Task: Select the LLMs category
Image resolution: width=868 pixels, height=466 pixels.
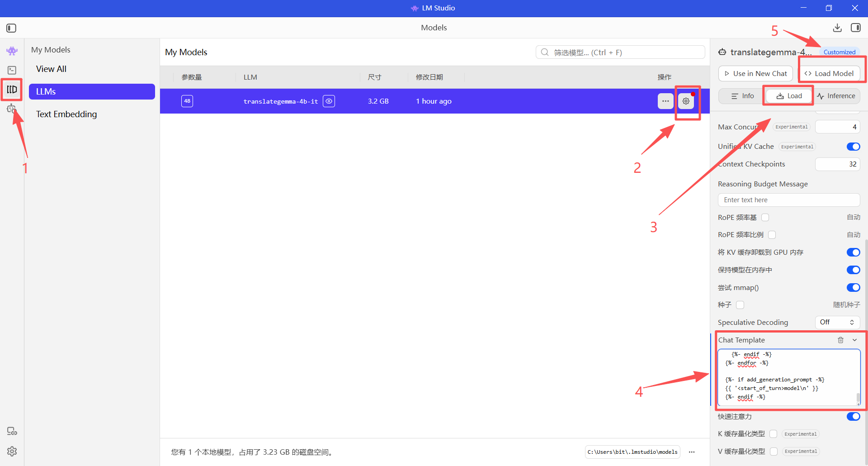Action: click(92, 91)
